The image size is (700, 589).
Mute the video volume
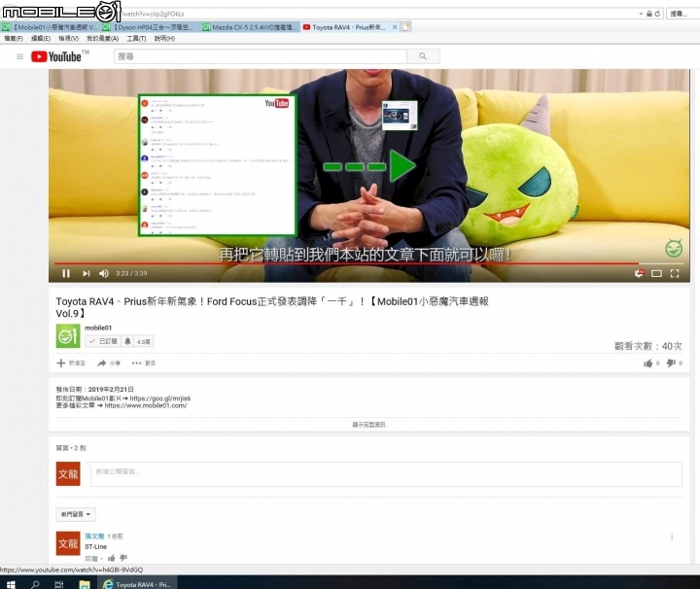[104, 273]
